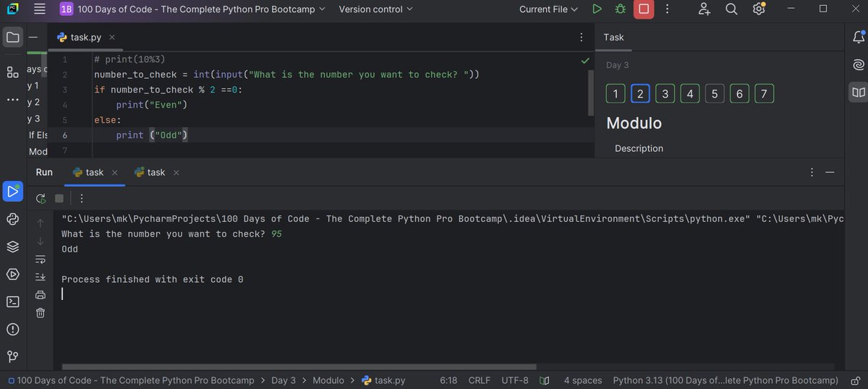Start debugging with the bug icon
The width and height of the screenshot is (868, 389).
coord(620,9)
